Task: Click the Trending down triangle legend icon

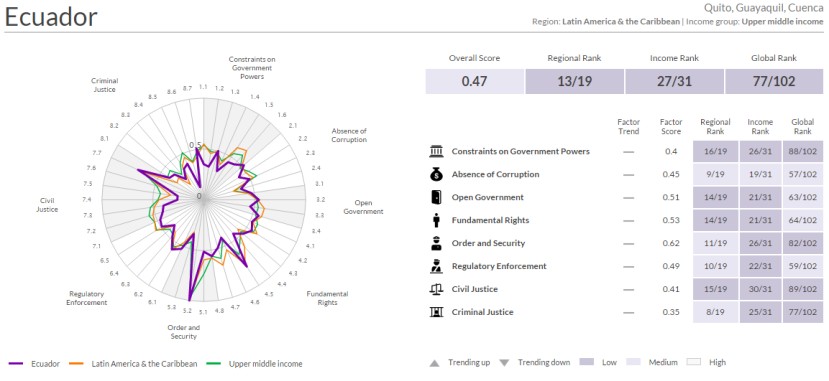Action: pos(504,363)
